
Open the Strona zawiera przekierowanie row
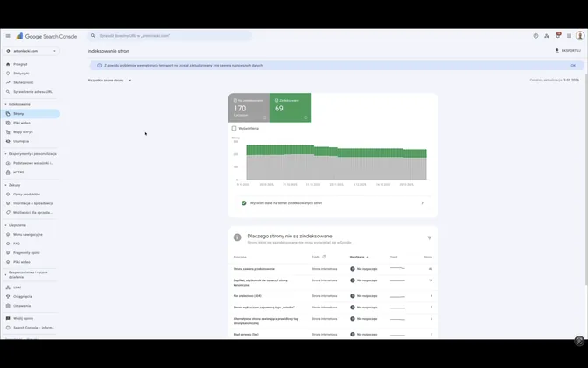point(332,269)
